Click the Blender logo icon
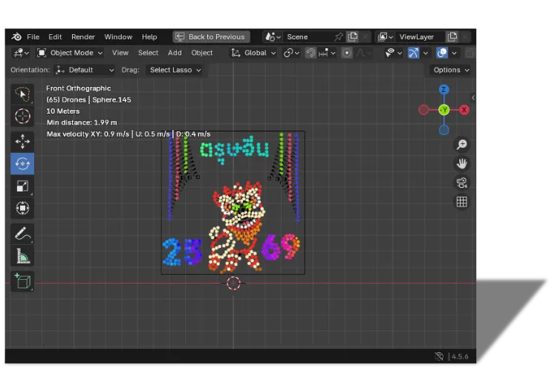This screenshot has height=392, width=552. [16, 36]
